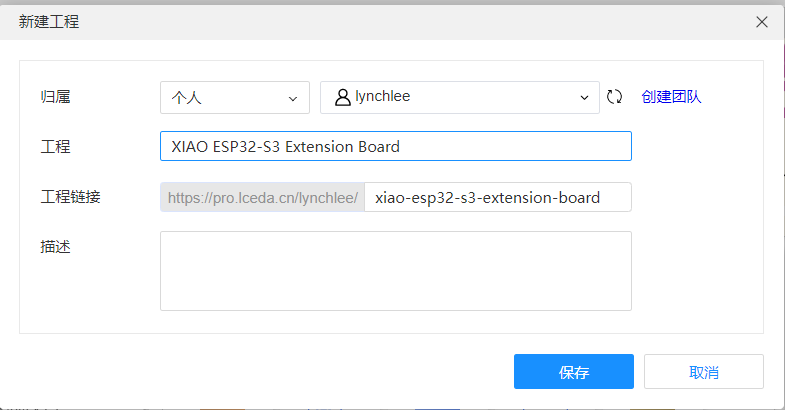Focus the 工程 project name field
The image size is (785, 410).
click(x=396, y=146)
